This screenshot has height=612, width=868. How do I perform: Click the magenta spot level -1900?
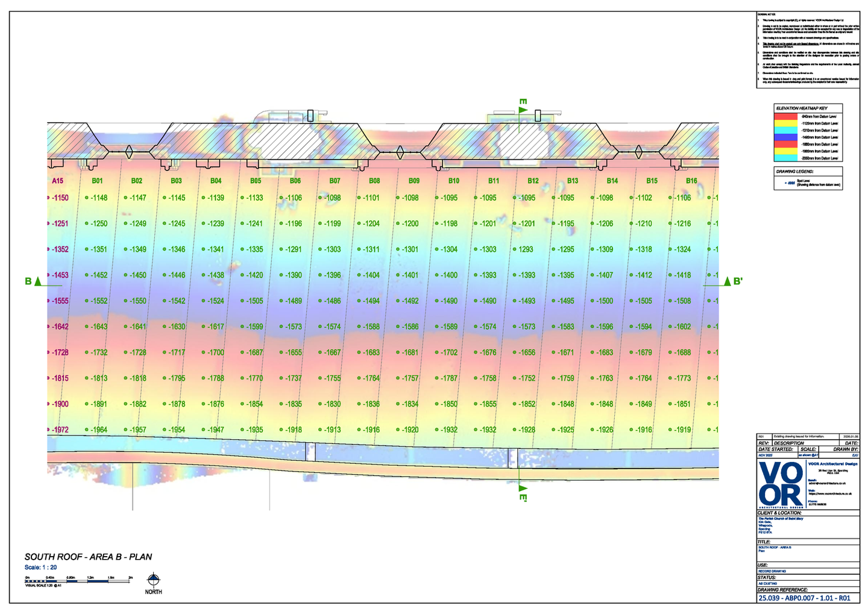[x=60, y=404]
